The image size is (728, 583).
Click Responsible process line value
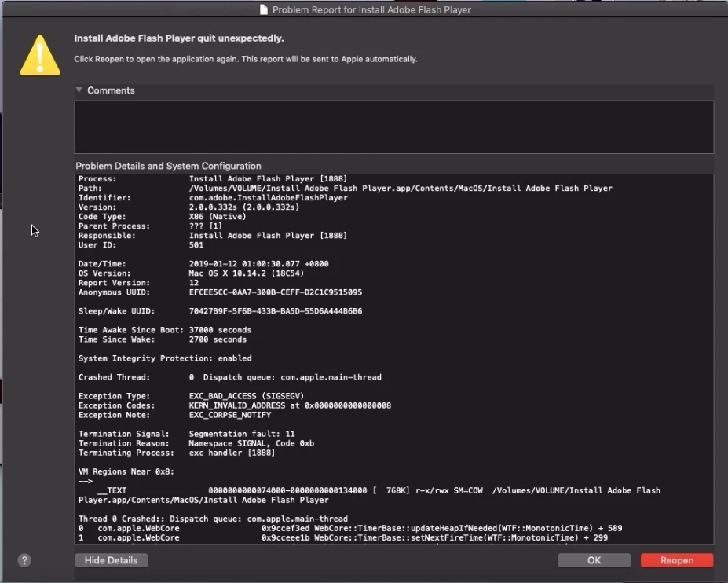[268, 236]
